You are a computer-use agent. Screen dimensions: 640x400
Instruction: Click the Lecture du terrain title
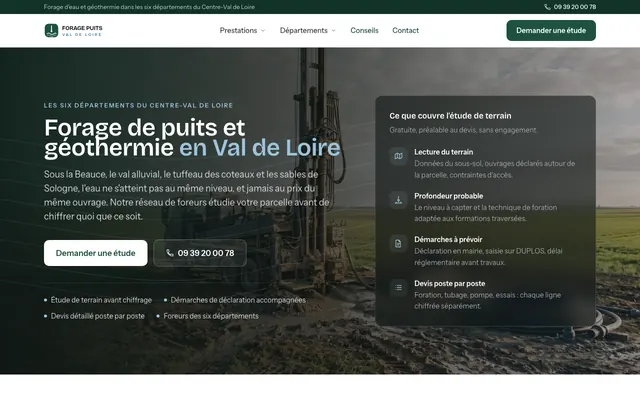click(444, 152)
